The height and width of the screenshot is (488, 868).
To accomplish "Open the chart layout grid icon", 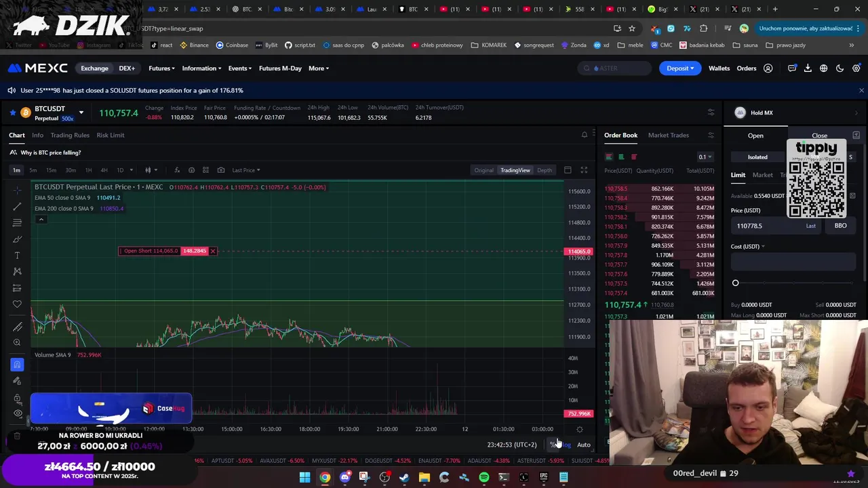I will coord(206,170).
